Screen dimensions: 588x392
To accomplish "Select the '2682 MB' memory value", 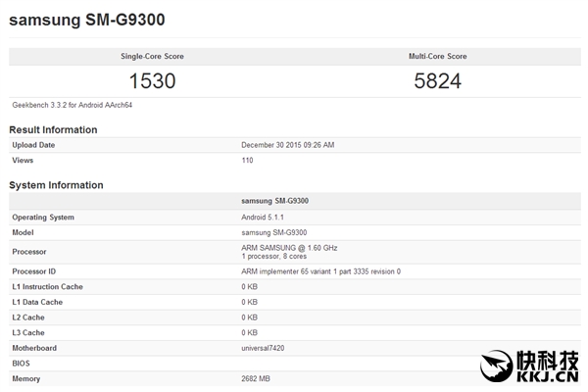I will [x=256, y=379].
